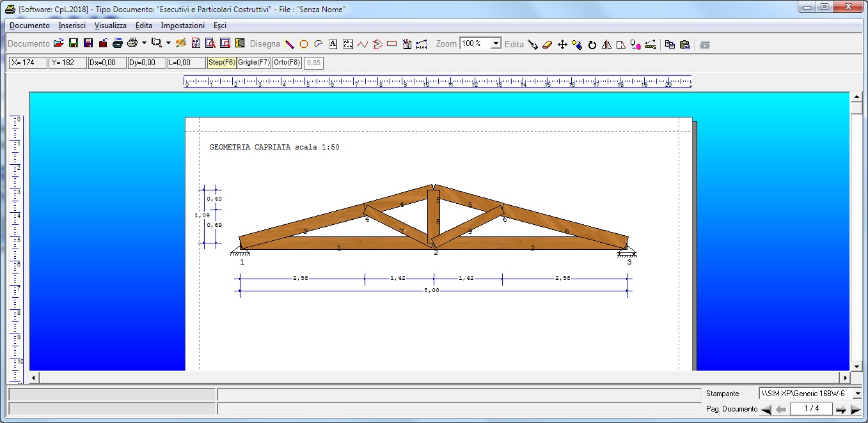
Task: Click the vertical scrollbar down arrow
Action: [x=857, y=366]
